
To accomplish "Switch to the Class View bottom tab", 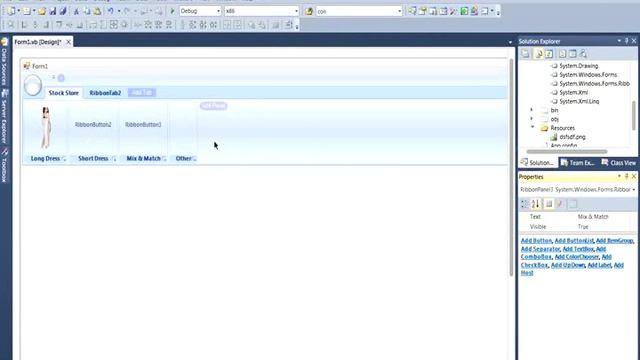I will tap(618, 162).
